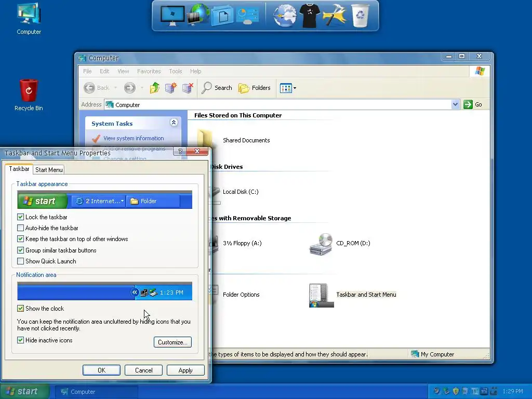Click the yellow security shield tray icon

coord(456,391)
